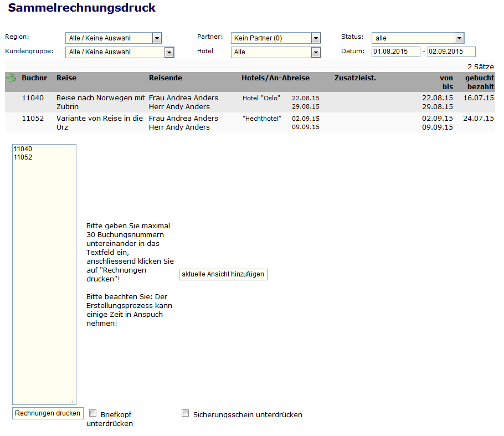Click the green refresh icon in table header
The width and height of the screenshot is (504, 436).
(11, 78)
